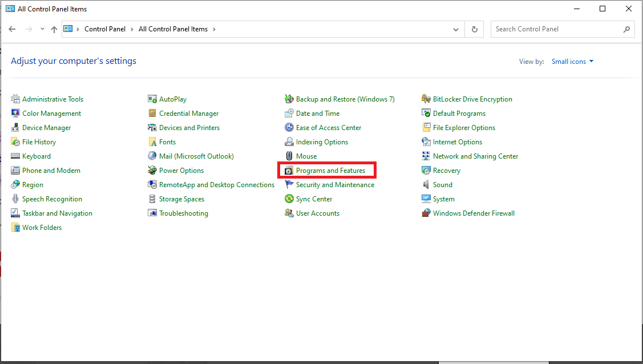Open RemoteApp and Desktop Connections link
Screen dimensions: 643x364
point(217,185)
